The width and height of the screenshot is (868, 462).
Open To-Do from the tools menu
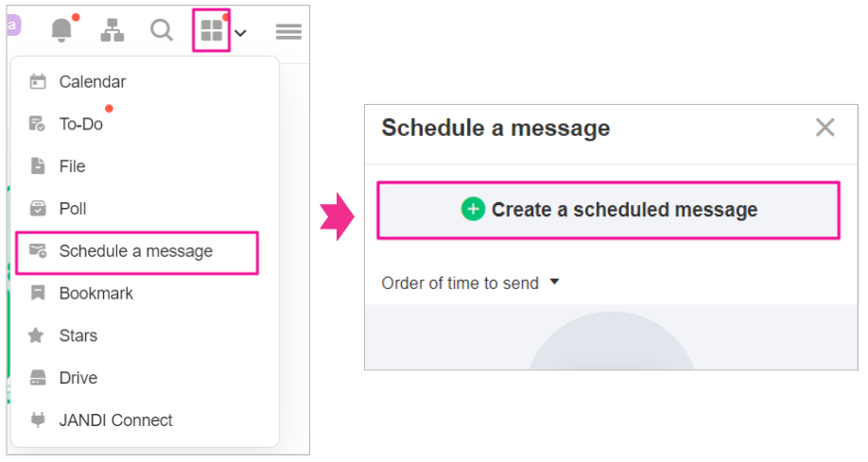coord(80,124)
